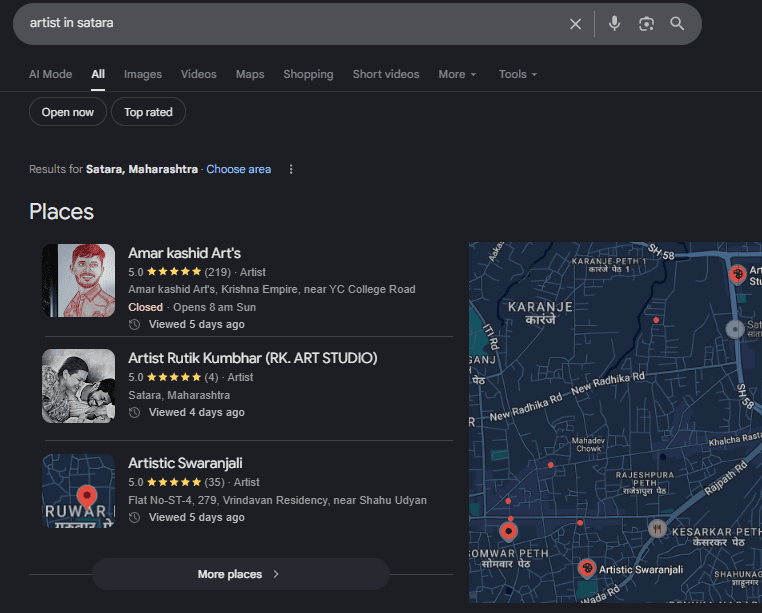Click history icon under Artist Rutik Kumbhar
Image resolution: width=762 pixels, height=613 pixels.
[x=135, y=412]
